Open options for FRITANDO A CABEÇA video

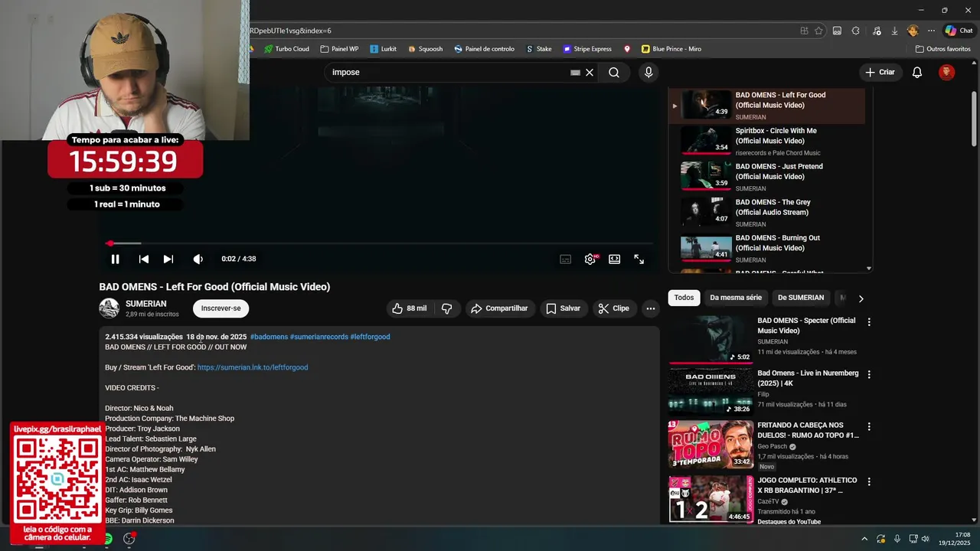(x=869, y=426)
